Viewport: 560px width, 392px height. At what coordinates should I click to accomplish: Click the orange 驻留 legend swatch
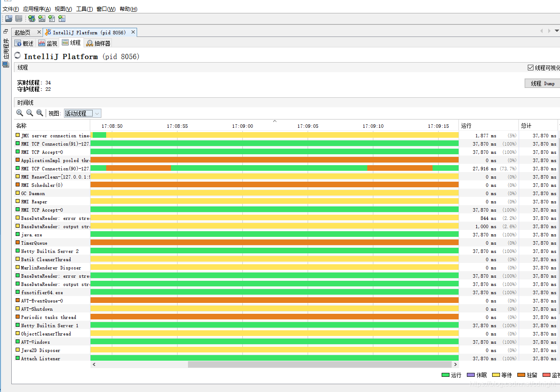coord(521,375)
